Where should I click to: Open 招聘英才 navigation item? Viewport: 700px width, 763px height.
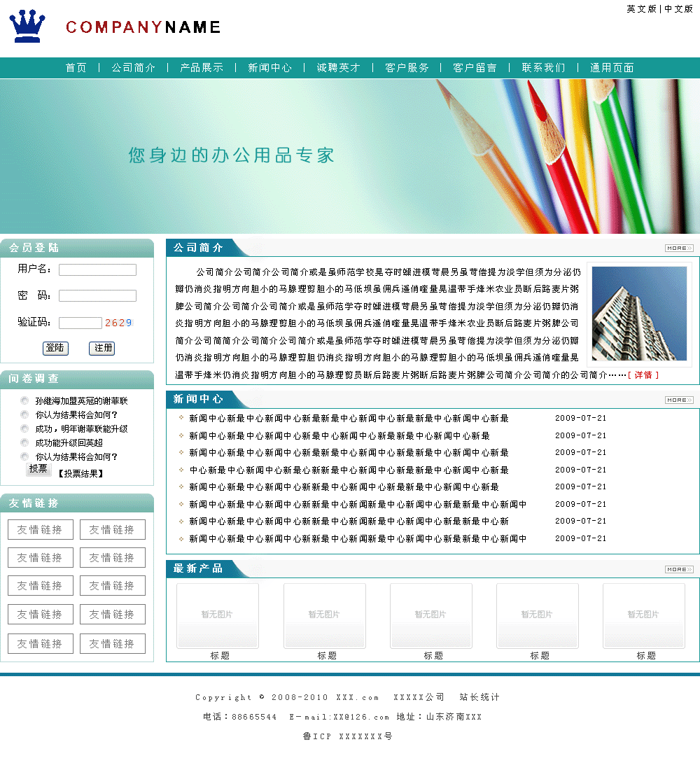[x=339, y=68]
